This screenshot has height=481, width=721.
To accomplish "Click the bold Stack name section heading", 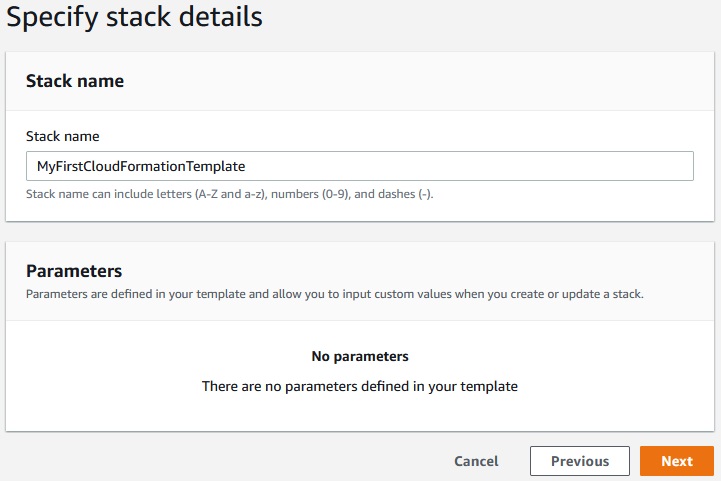I will 75,81.
